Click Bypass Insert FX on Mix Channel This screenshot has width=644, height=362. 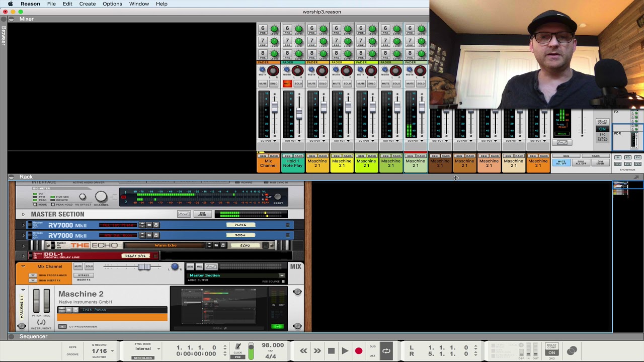84,275
